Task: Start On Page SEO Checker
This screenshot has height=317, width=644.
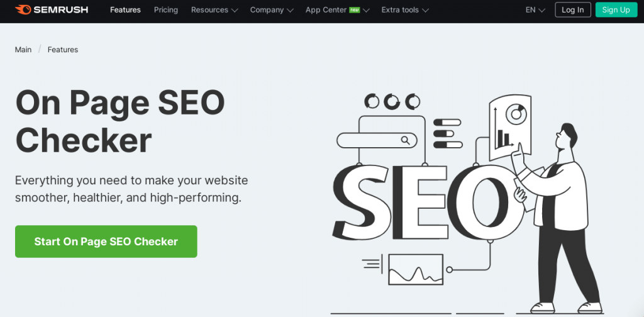Action: (x=106, y=242)
